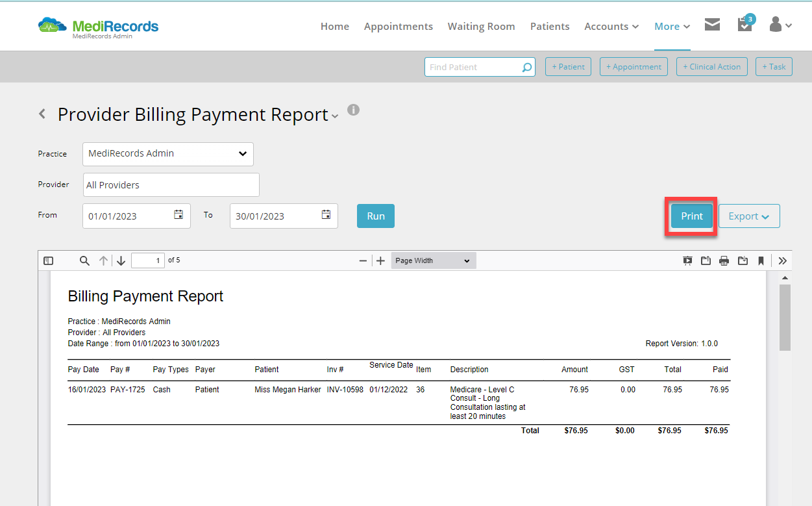Expand the More menu
Screen dimensions: 812x506
pyautogui.click(x=672, y=27)
